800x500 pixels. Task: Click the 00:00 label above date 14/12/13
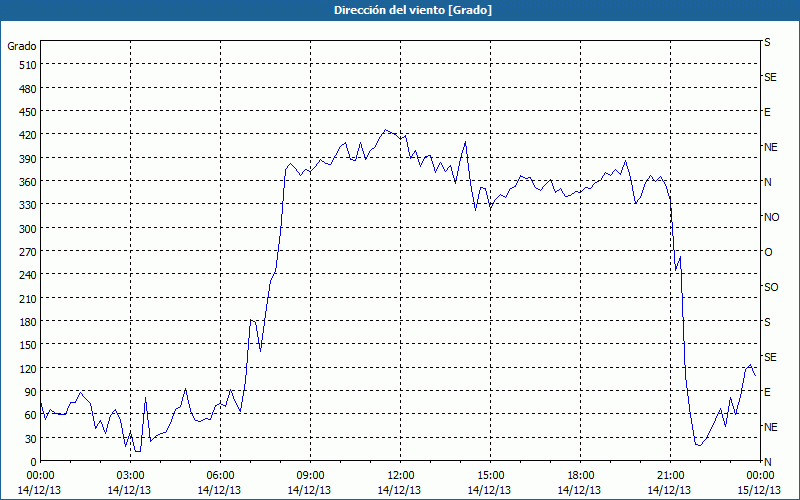pos(40,476)
